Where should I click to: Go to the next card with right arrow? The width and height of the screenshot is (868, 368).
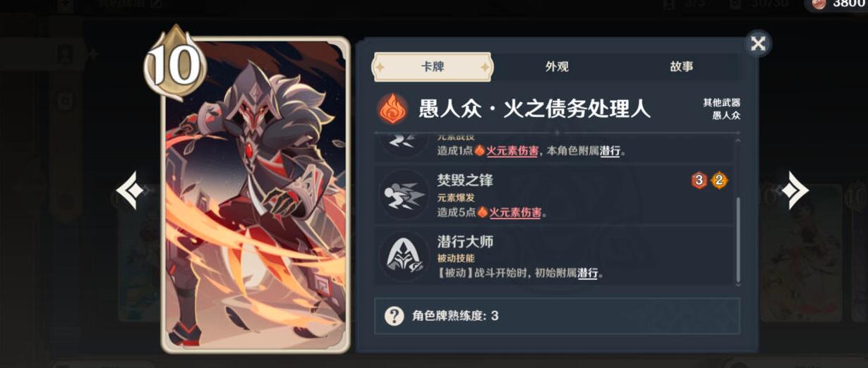point(795,191)
